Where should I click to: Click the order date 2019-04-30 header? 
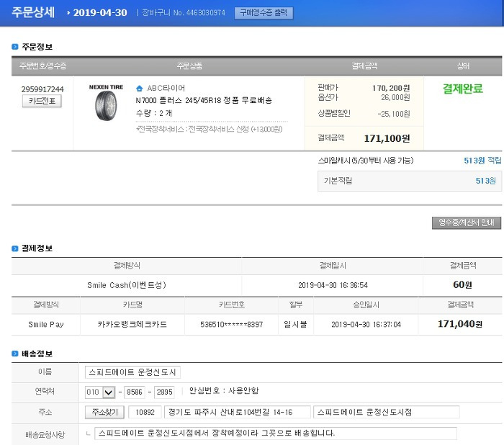coord(100,12)
